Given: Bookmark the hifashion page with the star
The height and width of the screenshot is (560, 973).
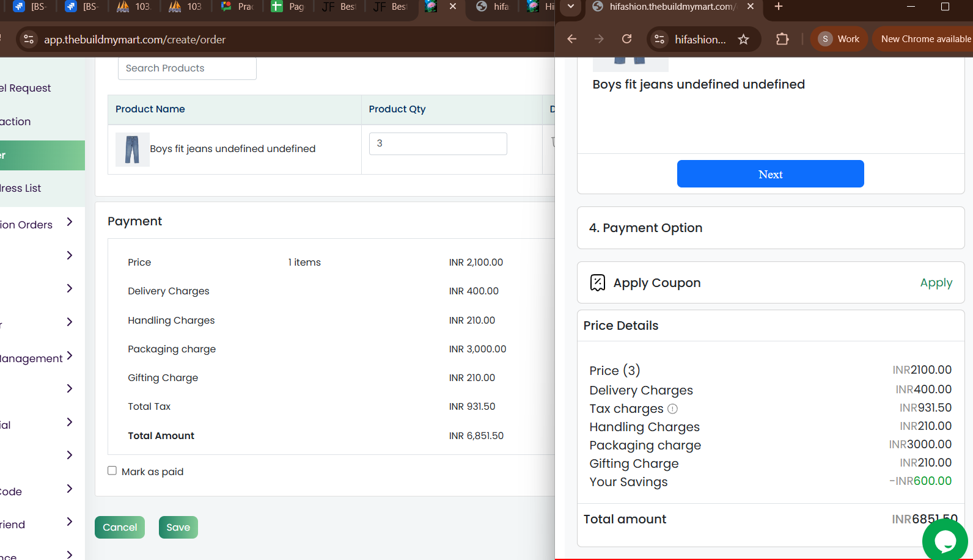Looking at the screenshot, I should click(x=744, y=39).
